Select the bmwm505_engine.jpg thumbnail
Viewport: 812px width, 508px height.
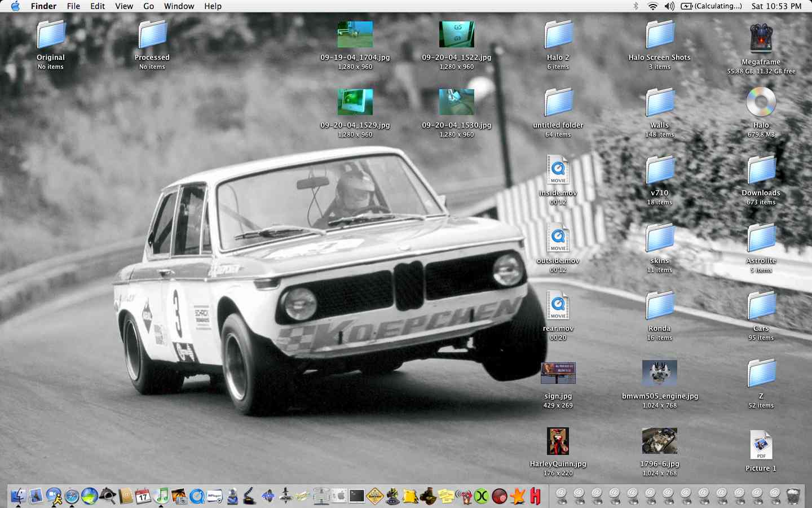pyautogui.click(x=659, y=374)
